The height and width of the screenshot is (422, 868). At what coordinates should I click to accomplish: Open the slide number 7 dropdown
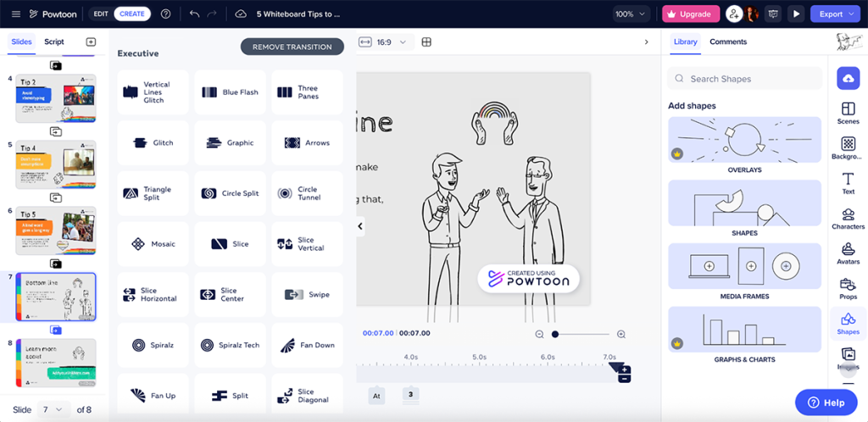pyautogui.click(x=53, y=410)
